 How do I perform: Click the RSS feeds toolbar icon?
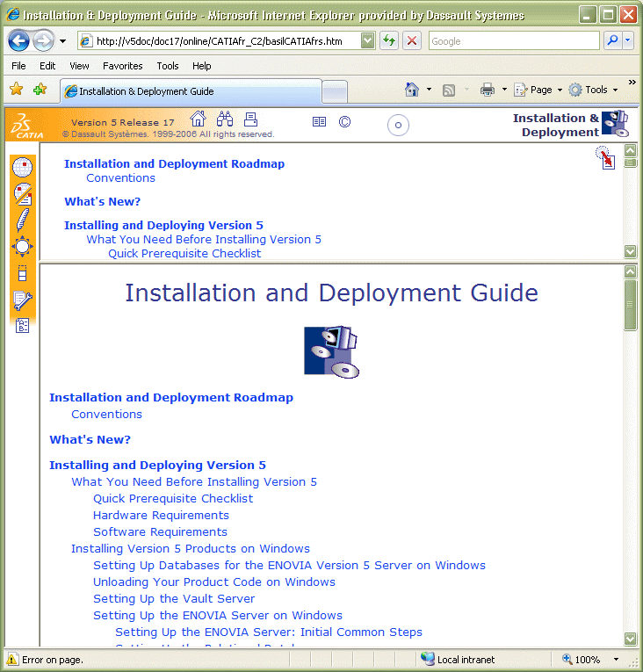449,90
